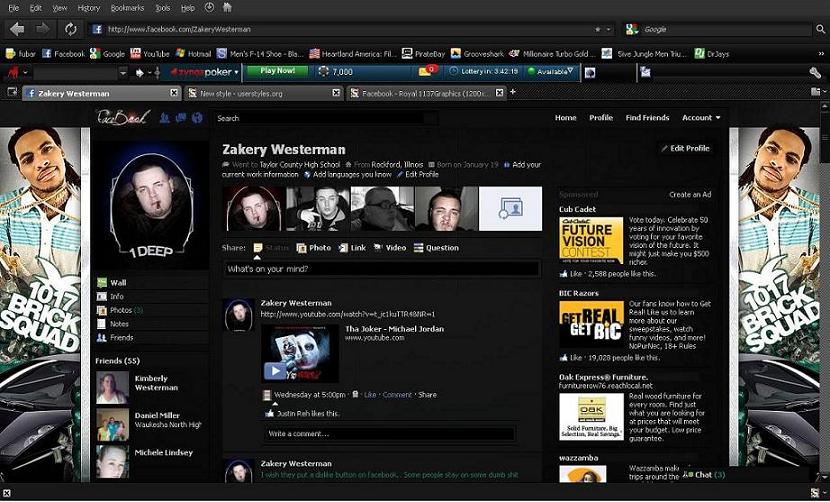Expand the URL bar history dropdown
The height and width of the screenshot is (502, 830).
(x=609, y=29)
